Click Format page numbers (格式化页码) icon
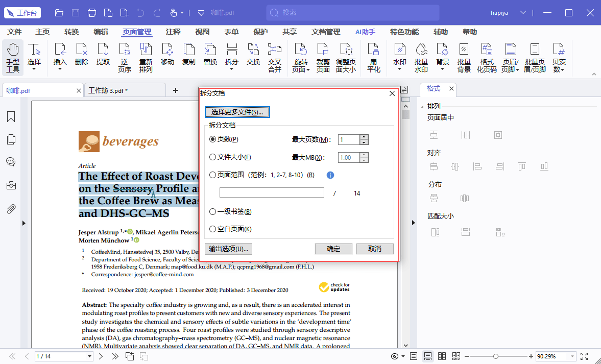601x364 pixels. click(x=487, y=58)
